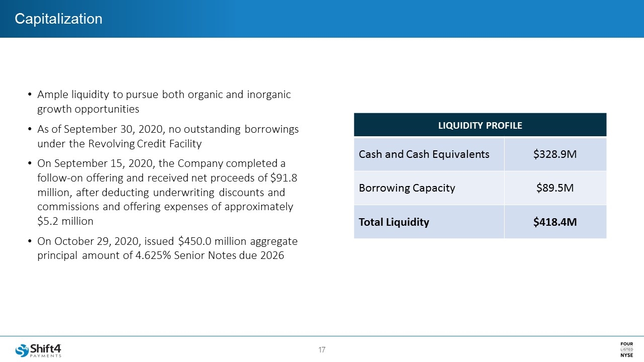
Task: Click the '$5.2 million' text line
Action: (x=65, y=221)
